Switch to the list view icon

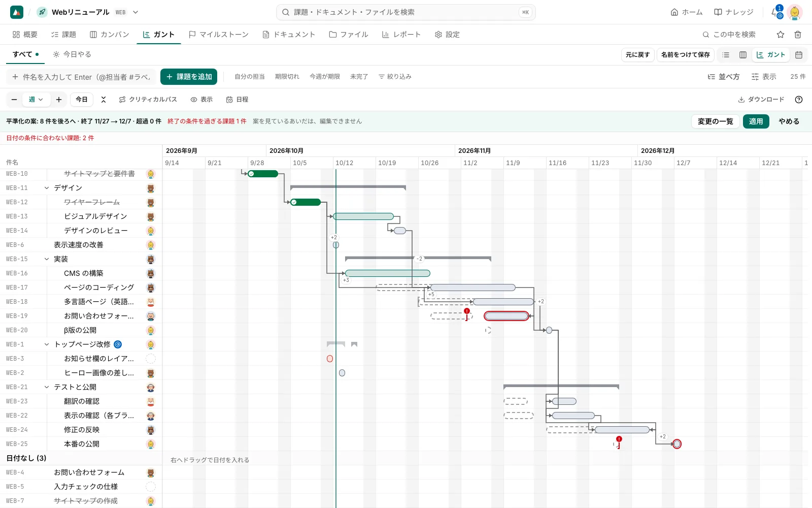(x=726, y=55)
